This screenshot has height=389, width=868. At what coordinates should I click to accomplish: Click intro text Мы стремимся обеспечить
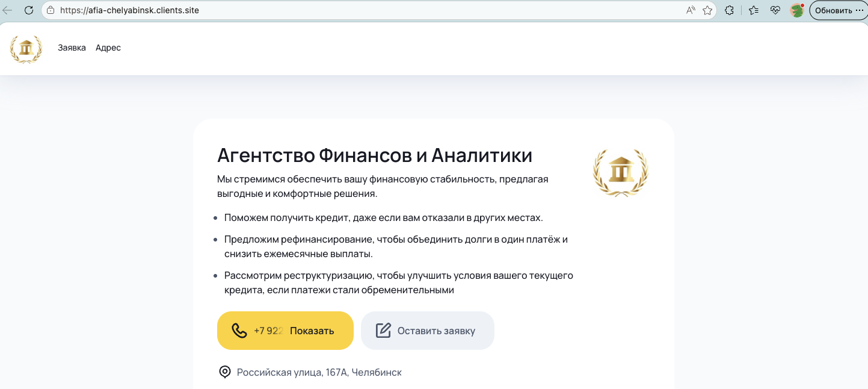[383, 186]
